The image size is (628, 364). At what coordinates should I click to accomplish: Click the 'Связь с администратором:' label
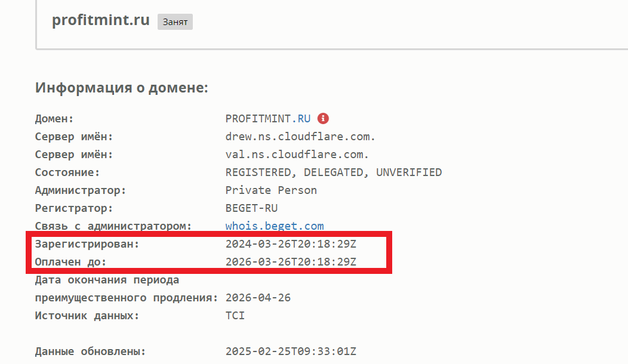tap(113, 226)
